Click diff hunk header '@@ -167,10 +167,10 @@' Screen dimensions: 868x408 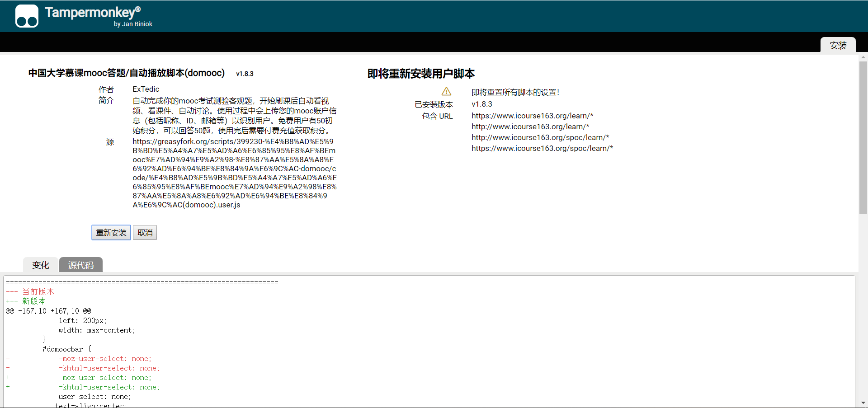tap(48, 311)
